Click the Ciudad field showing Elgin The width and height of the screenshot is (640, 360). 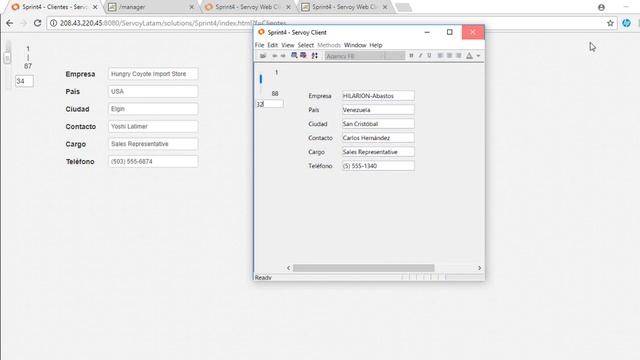tap(153, 109)
